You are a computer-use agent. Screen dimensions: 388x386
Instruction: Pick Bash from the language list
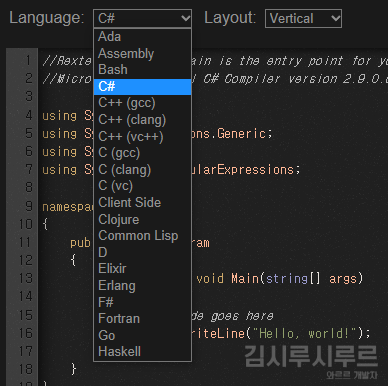[x=142, y=70]
